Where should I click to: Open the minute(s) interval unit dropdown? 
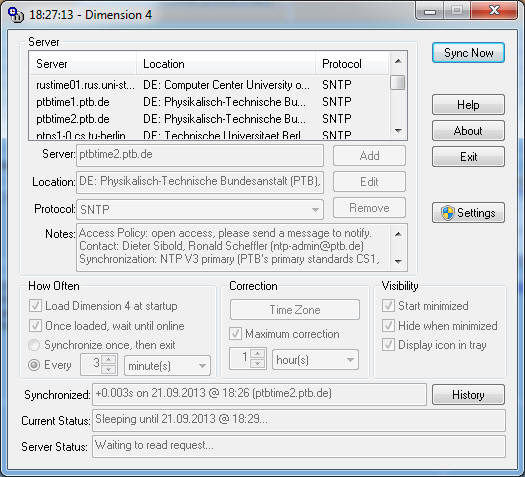click(167, 366)
